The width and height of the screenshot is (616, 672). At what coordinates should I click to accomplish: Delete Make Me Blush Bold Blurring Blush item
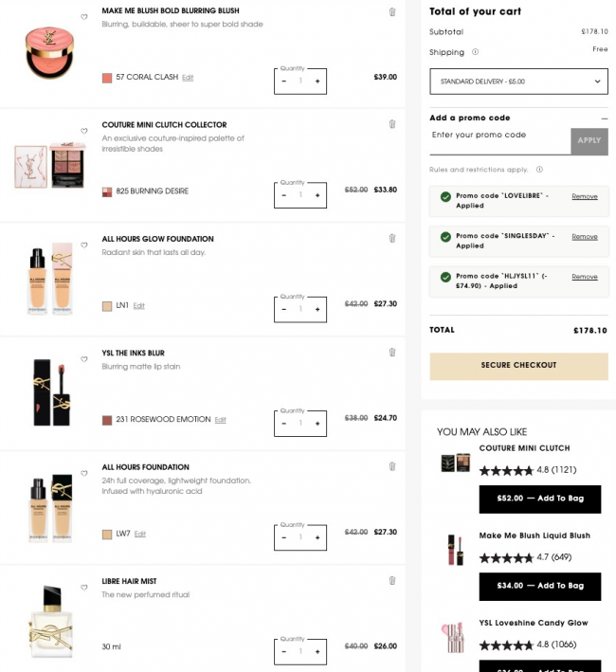(x=392, y=12)
